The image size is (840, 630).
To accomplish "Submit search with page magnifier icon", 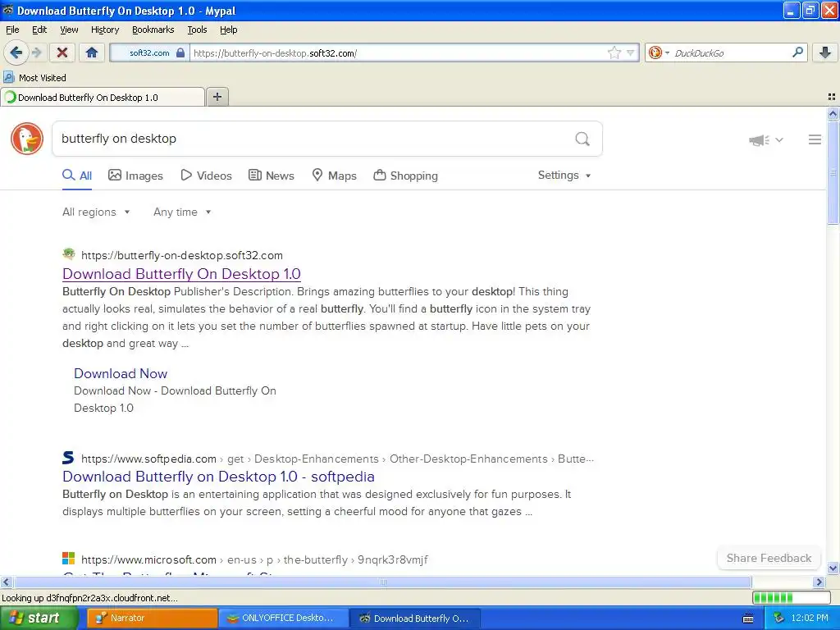I will (x=582, y=139).
